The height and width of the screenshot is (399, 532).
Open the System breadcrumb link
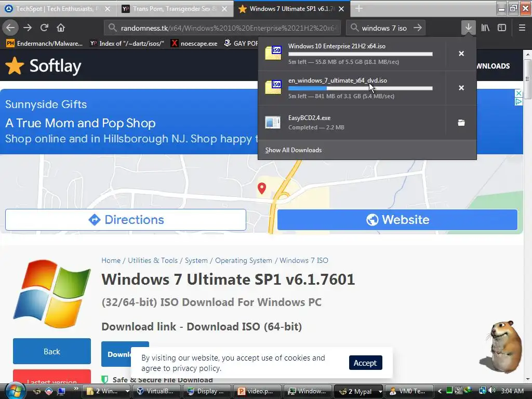tap(196, 260)
